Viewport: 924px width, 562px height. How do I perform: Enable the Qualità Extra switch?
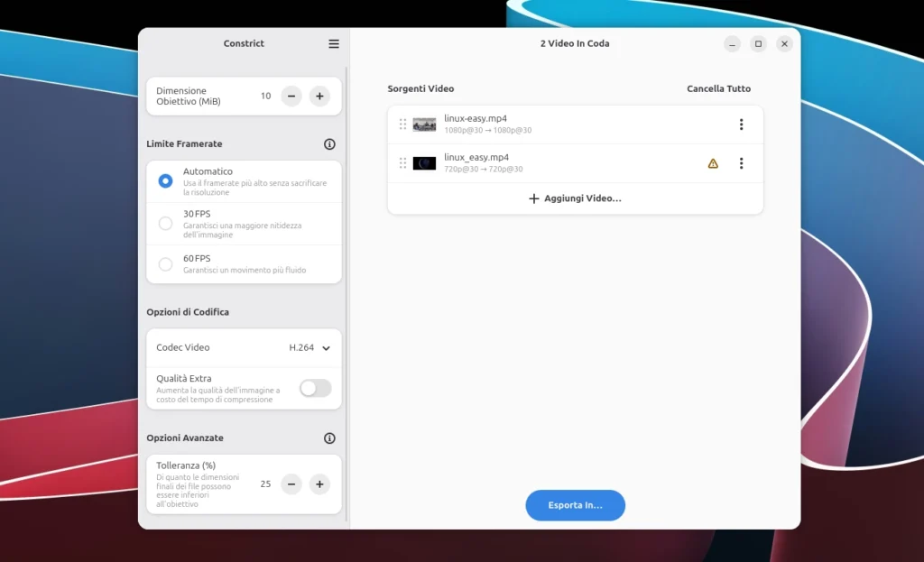(x=315, y=388)
